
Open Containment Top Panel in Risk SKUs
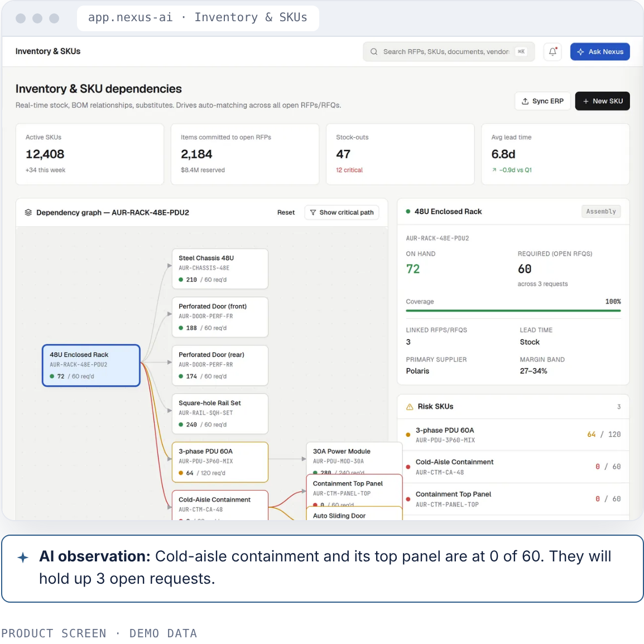pyautogui.click(x=513, y=499)
